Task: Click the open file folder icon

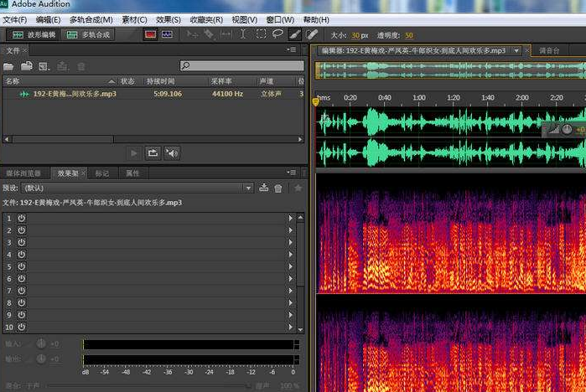Action: coord(10,65)
